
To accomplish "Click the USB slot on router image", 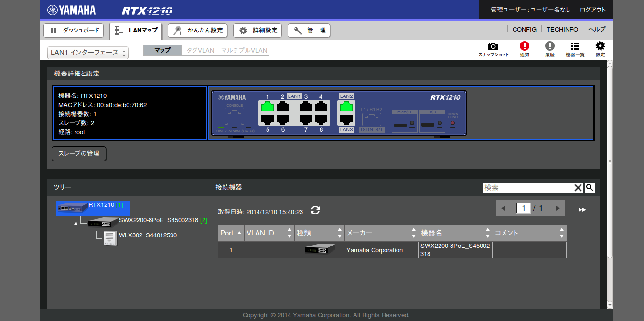I will pos(432,122).
